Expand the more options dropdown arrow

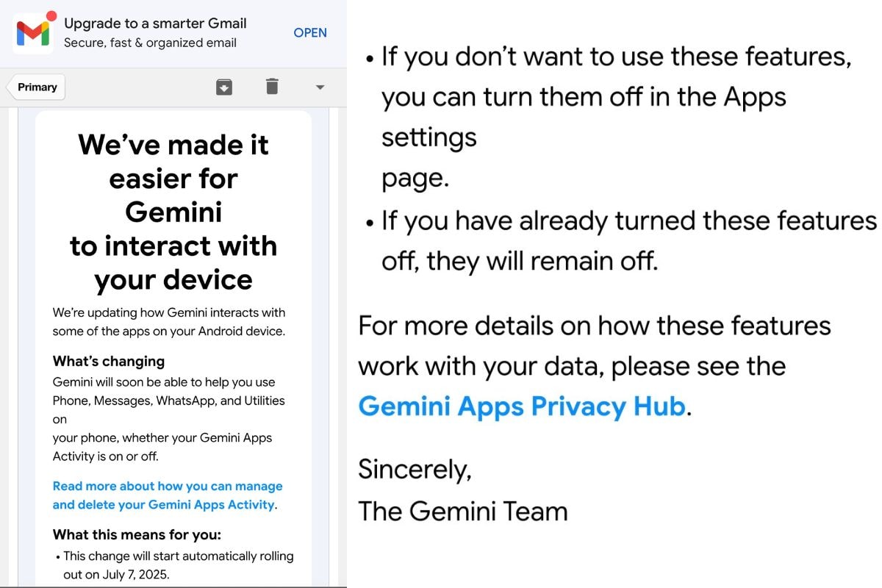(320, 87)
